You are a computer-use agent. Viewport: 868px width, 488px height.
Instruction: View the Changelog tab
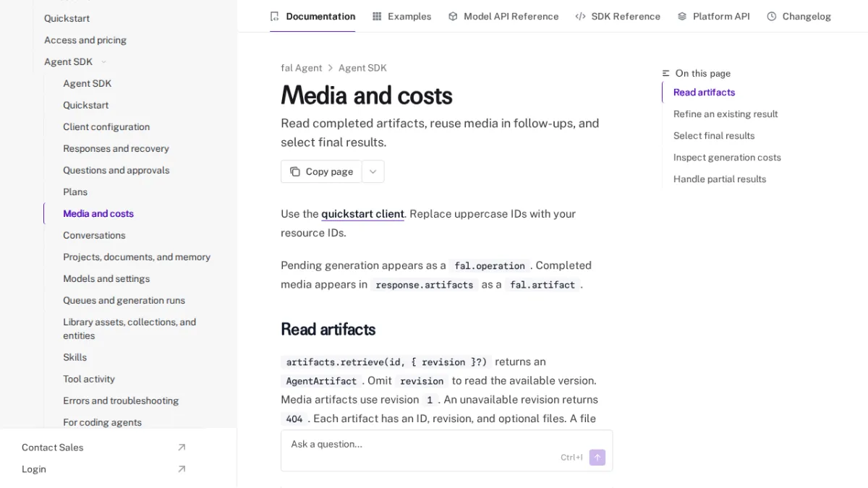click(799, 16)
